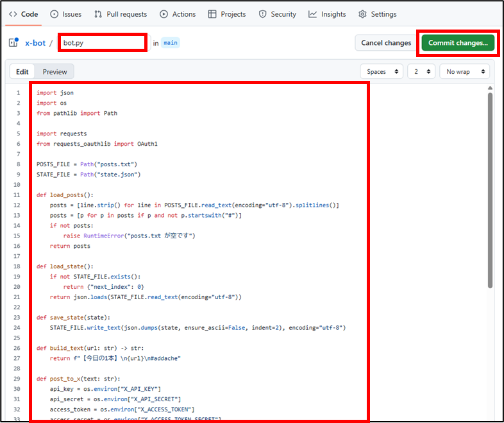Click the green Commit changes button
Image resolution: width=504 pixels, height=423 pixels.
tap(458, 43)
